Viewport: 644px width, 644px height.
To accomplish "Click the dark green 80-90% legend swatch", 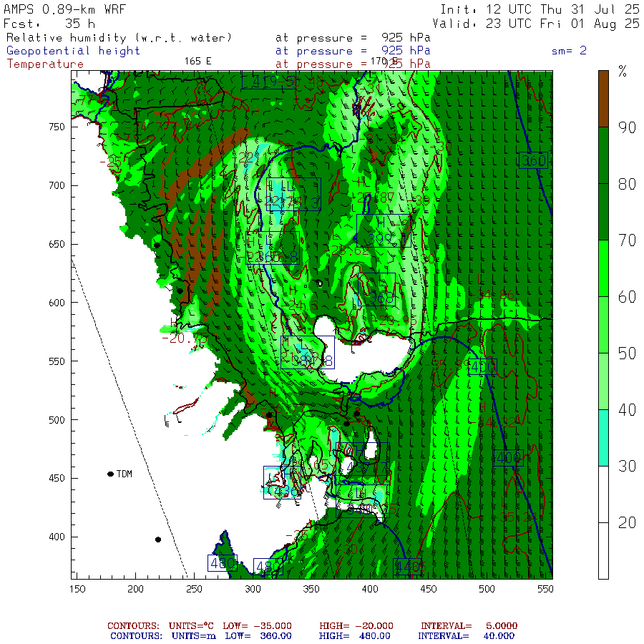I will click(x=603, y=155).
